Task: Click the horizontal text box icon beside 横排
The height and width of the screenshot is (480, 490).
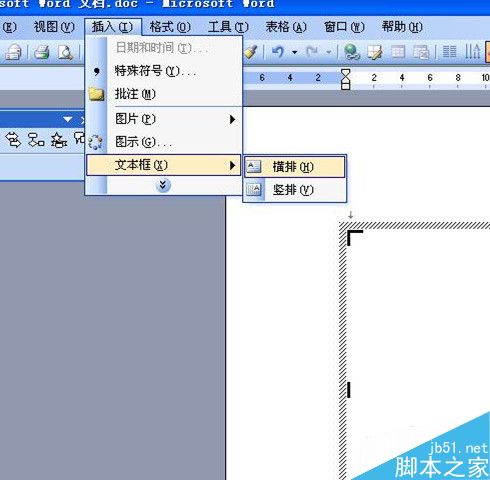Action: pos(254,167)
